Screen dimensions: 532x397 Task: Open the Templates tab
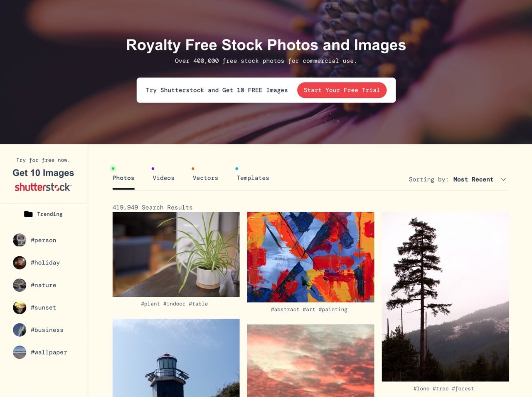coord(253,178)
